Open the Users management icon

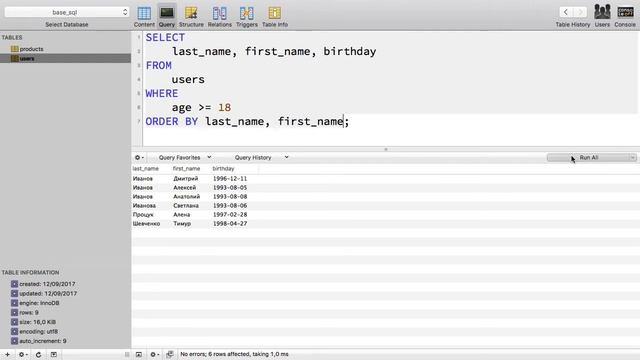pos(602,16)
